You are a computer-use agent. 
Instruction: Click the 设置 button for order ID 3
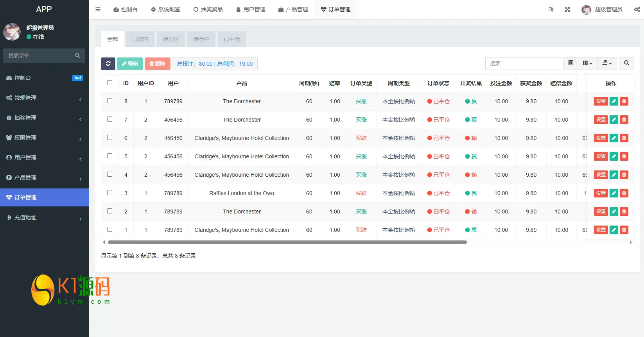(x=601, y=193)
